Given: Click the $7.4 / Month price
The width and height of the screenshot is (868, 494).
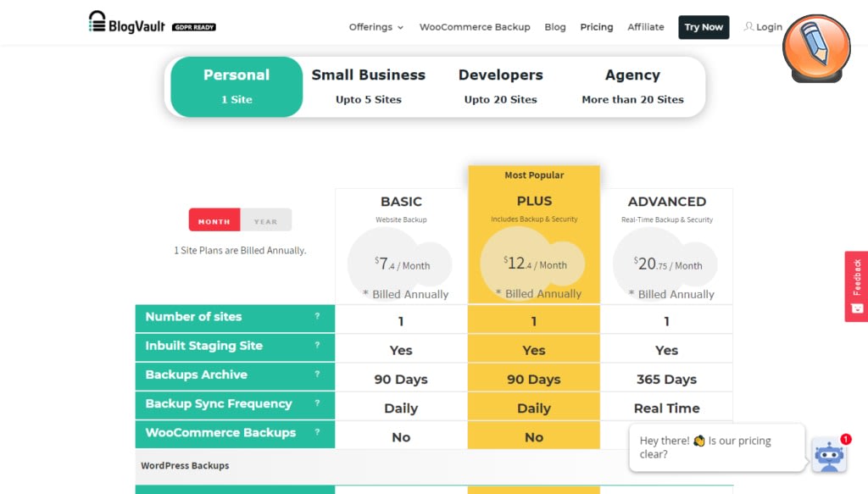Looking at the screenshot, I should (402, 264).
